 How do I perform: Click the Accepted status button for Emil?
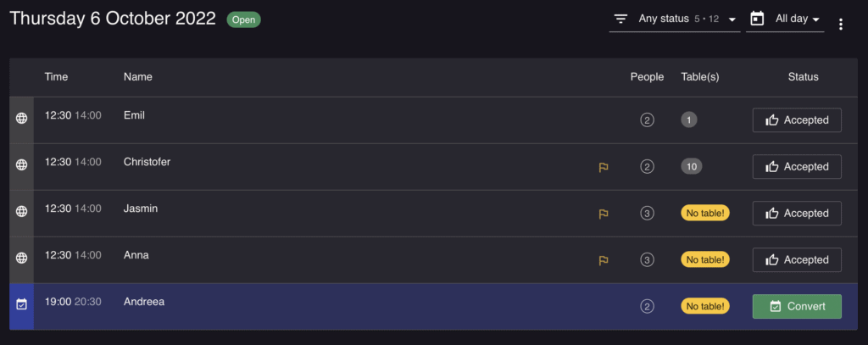(x=797, y=120)
